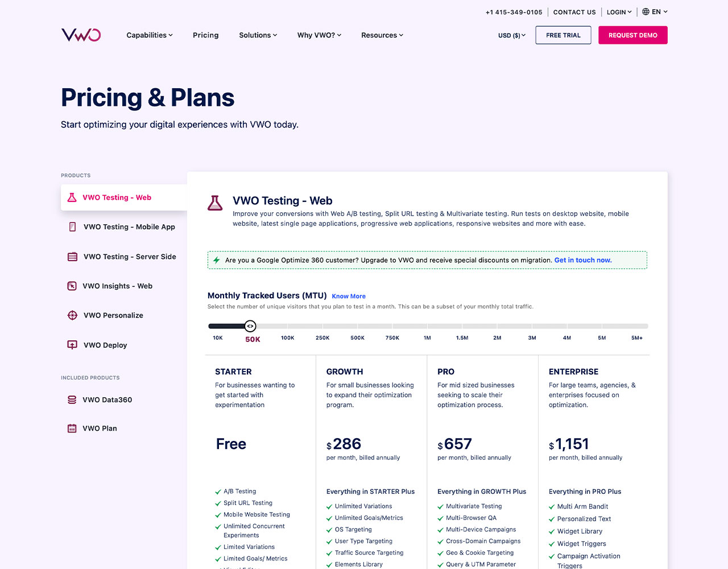Expand the Capabilities menu

pyautogui.click(x=149, y=35)
